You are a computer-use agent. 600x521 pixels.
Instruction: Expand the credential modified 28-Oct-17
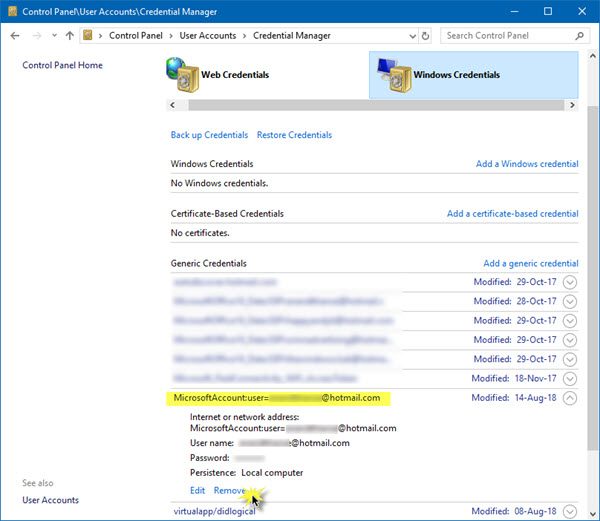click(570, 301)
